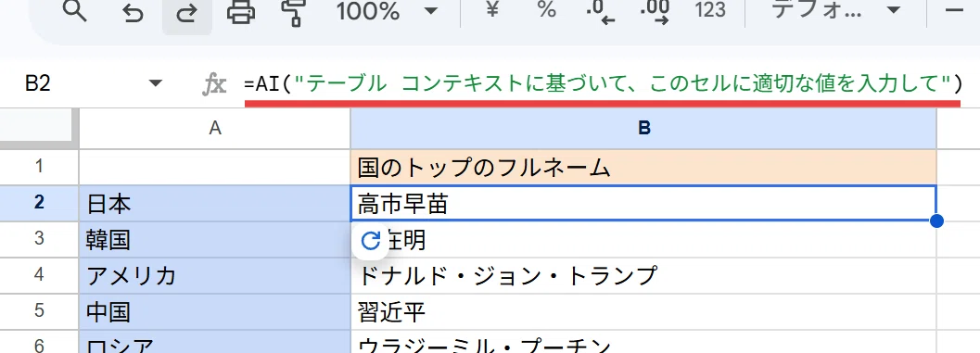
Task: Click the fill handle dot on cell B2
Action: click(x=936, y=221)
